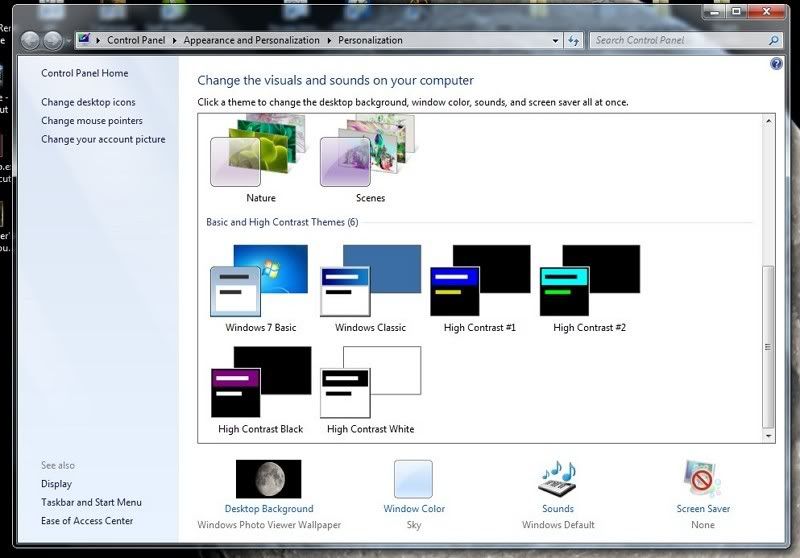Select the High Contrast White theme

tap(370, 382)
